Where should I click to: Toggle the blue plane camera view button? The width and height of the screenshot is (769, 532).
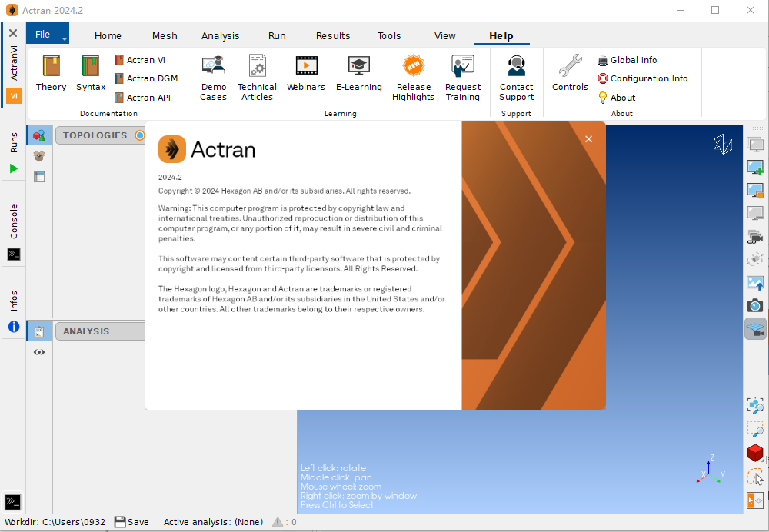click(755, 328)
